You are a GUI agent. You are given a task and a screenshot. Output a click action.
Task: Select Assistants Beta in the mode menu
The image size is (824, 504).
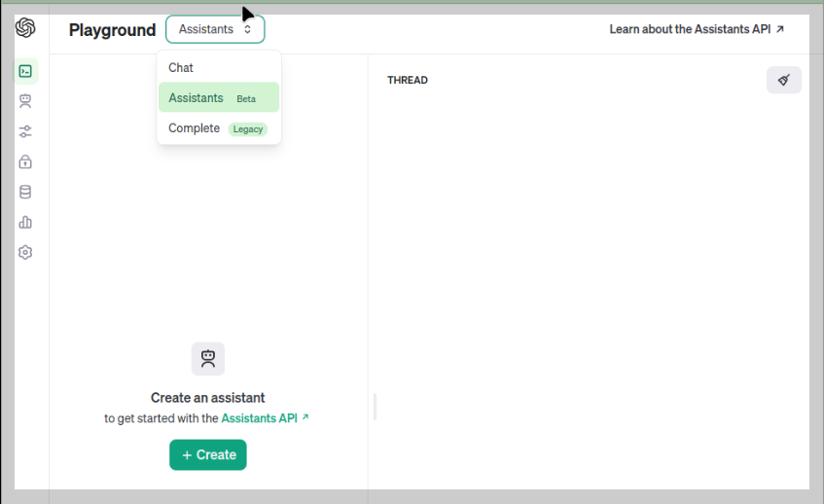[x=219, y=97]
